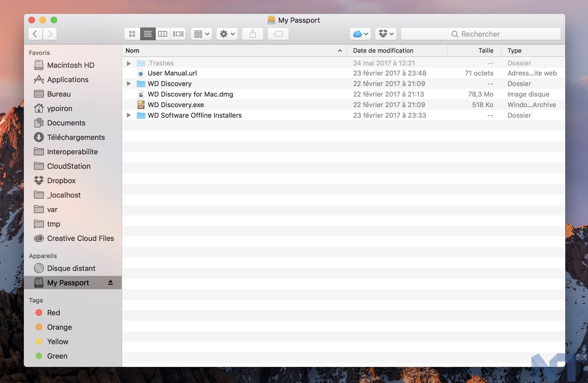Click the 23 février 2017 à 23:48 date
The height and width of the screenshot is (383, 588).
point(390,73)
